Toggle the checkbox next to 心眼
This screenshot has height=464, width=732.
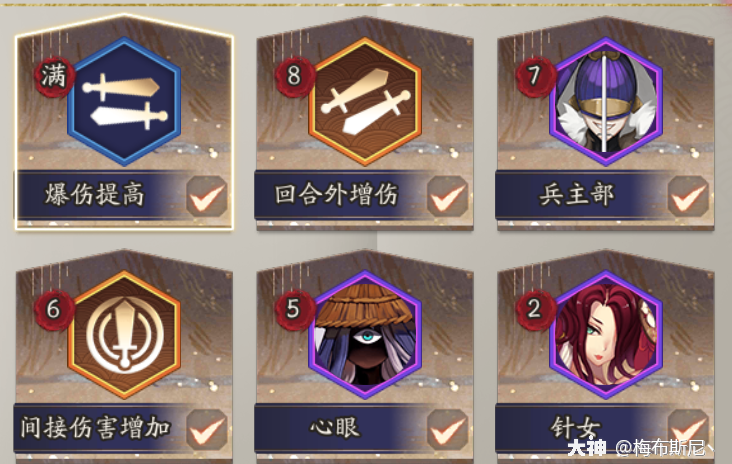click(x=448, y=430)
